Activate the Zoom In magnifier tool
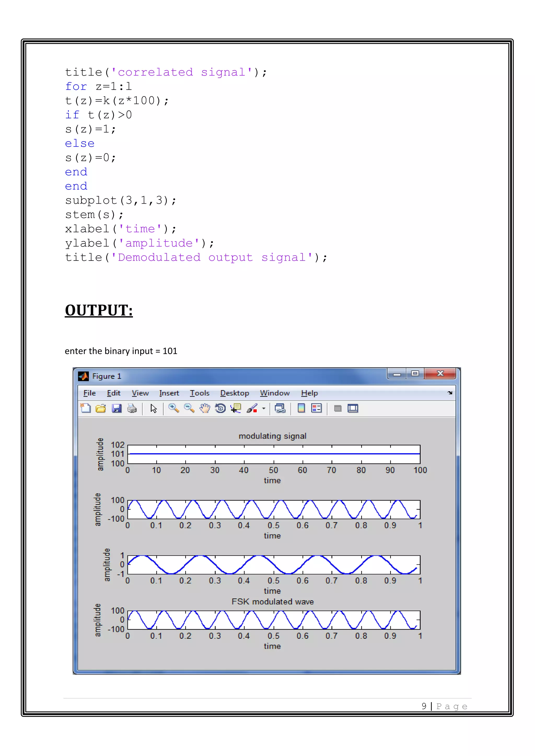 174,408
